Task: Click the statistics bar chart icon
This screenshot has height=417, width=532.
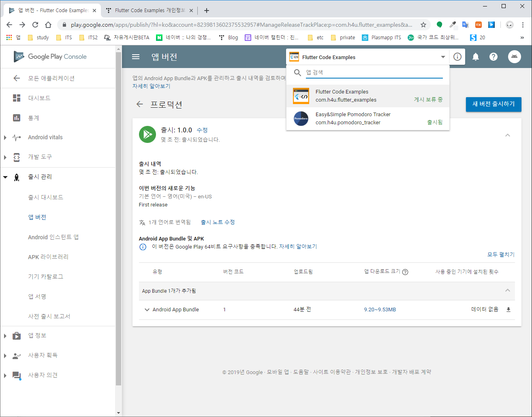Action: tap(17, 118)
